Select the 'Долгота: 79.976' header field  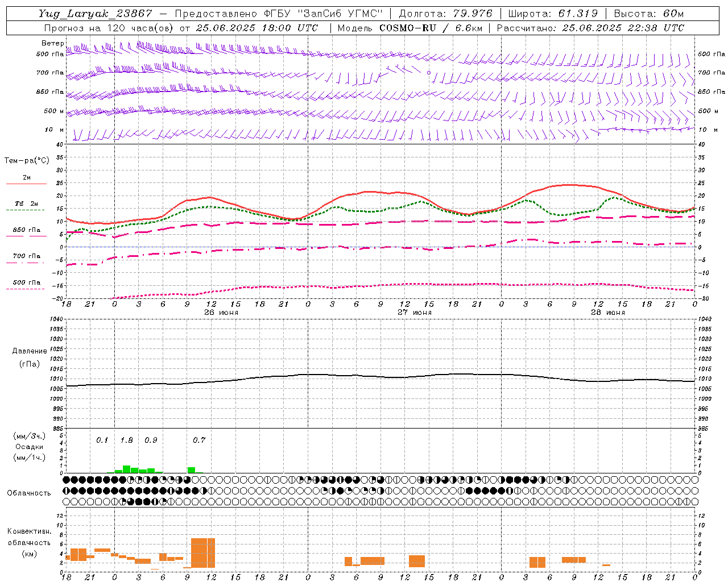445,14
